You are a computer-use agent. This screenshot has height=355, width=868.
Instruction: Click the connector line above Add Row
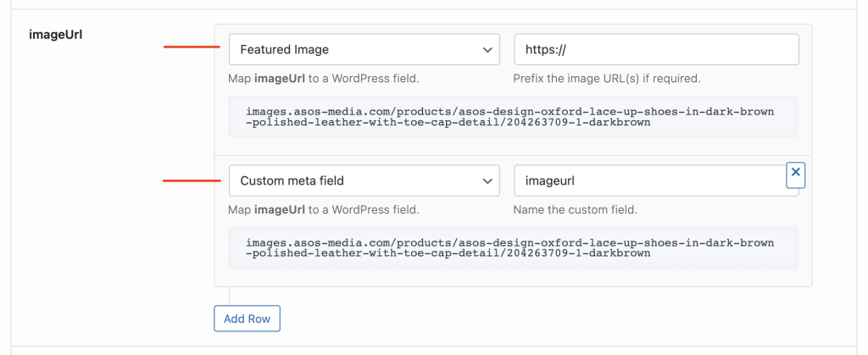coord(230,296)
